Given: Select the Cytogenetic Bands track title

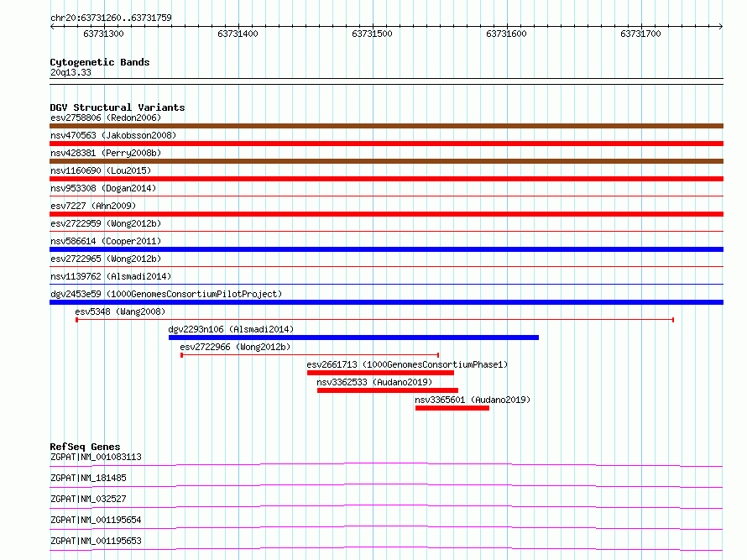Looking at the screenshot, I should (x=100, y=62).
